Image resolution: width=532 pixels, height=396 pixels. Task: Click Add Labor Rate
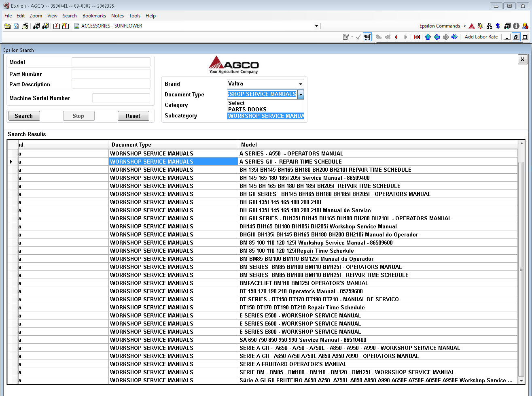tap(481, 37)
